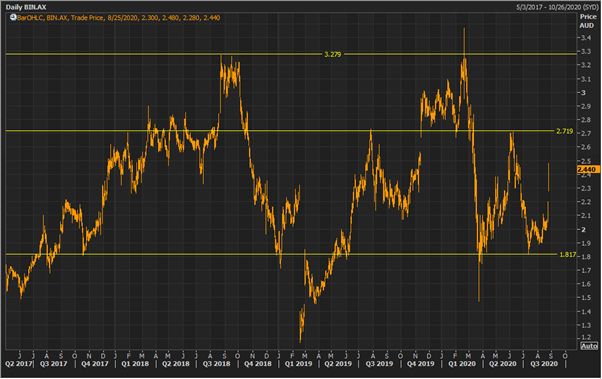Click the 2.9 price axis value
Viewport: 602px width, 379px height.
pyautogui.click(x=586, y=106)
